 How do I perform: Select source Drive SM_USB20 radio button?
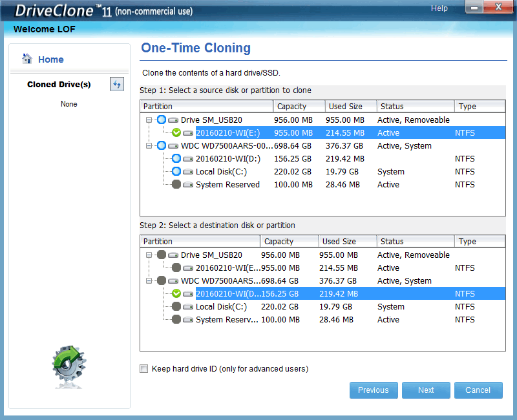[161, 120]
